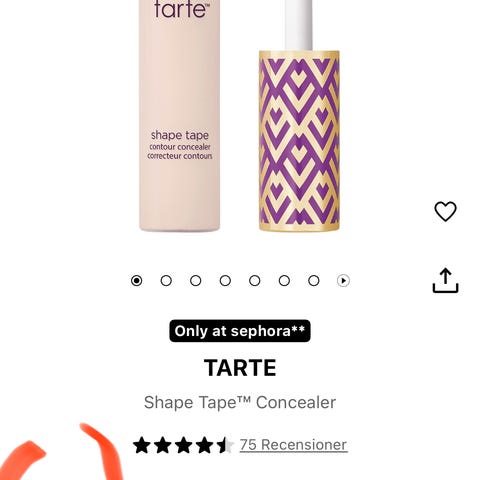Tap the white applicator wand image

point(299,25)
